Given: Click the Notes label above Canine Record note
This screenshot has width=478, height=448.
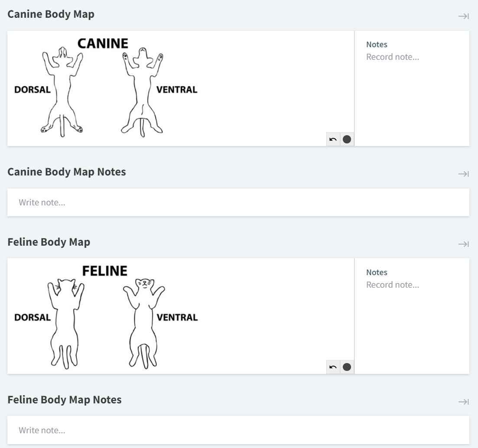Looking at the screenshot, I should click(x=377, y=44).
